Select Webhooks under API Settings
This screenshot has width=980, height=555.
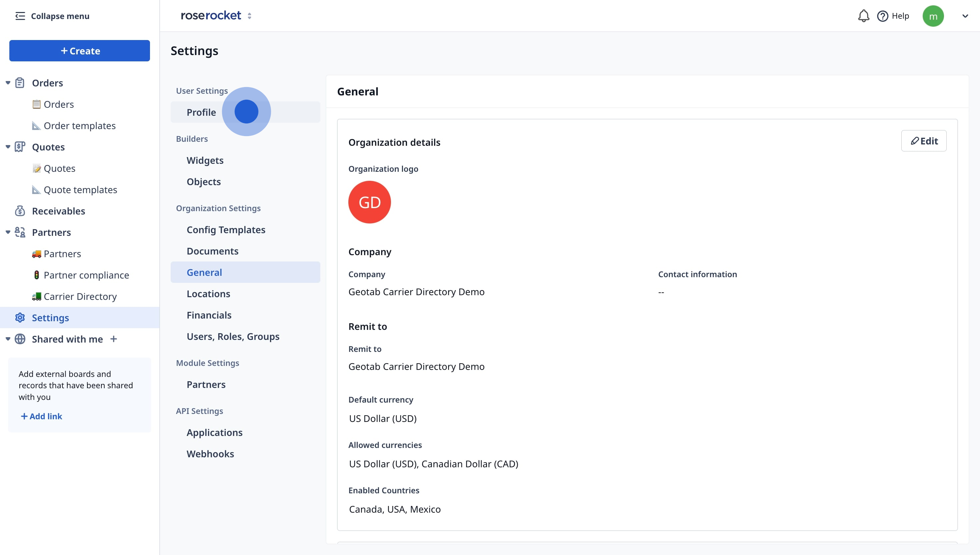click(210, 454)
